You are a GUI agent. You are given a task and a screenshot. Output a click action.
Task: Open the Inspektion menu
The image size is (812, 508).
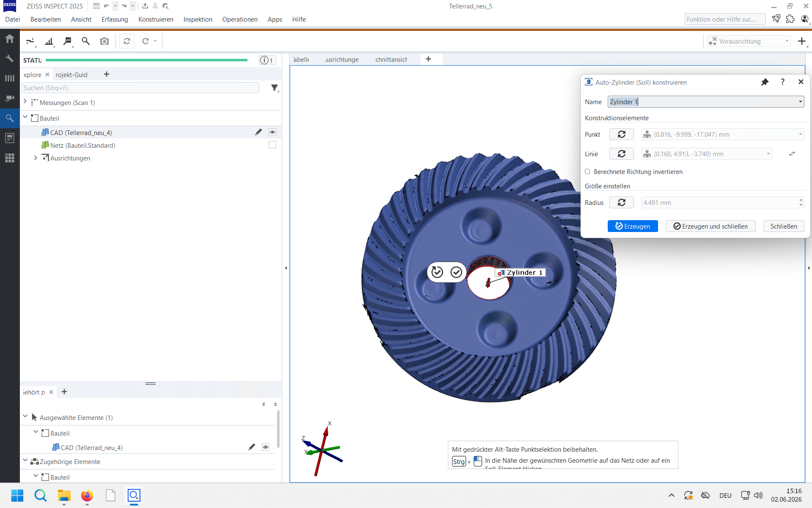pyautogui.click(x=198, y=19)
